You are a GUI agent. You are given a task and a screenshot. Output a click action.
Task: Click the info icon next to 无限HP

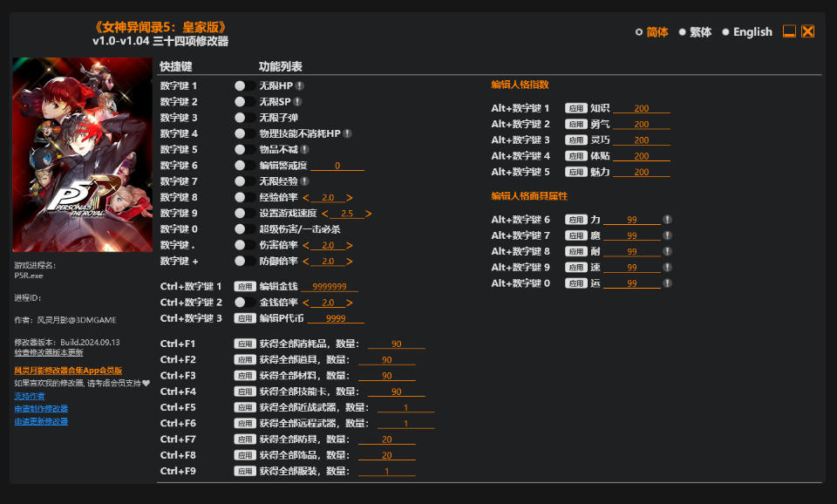point(300,85)
